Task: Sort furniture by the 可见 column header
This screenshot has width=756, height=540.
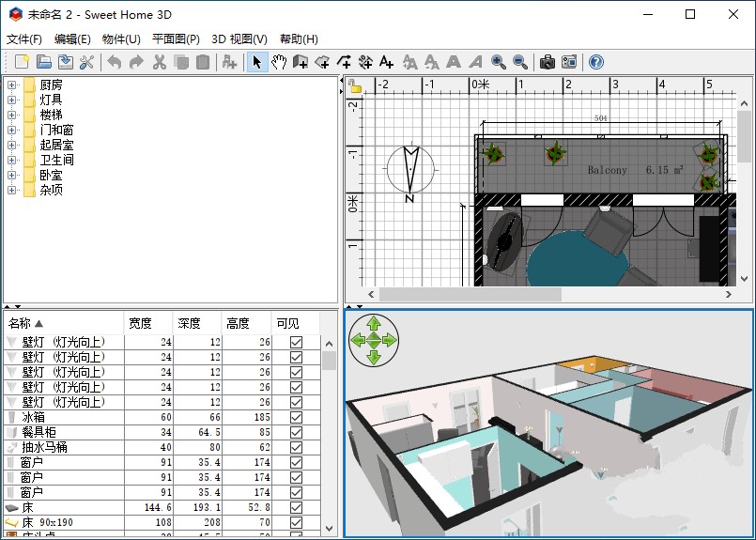Action: pyautogui.click(x=296, y=323)
